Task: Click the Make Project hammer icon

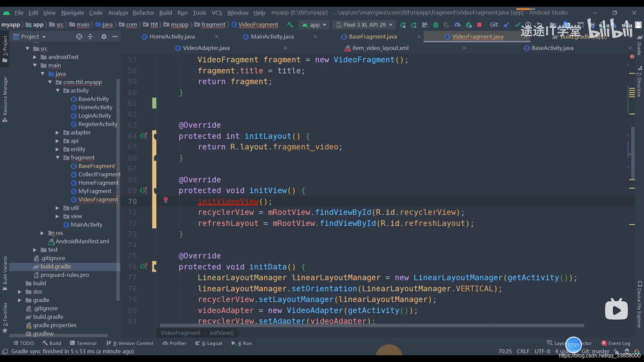Action: tap(290, 25)
